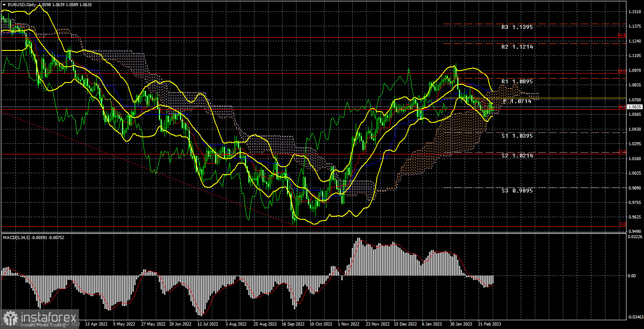This screenshot has width=644, height=329.
Task: Click the 1 Nov 2022 date label
Action: [x=349, y=324]
